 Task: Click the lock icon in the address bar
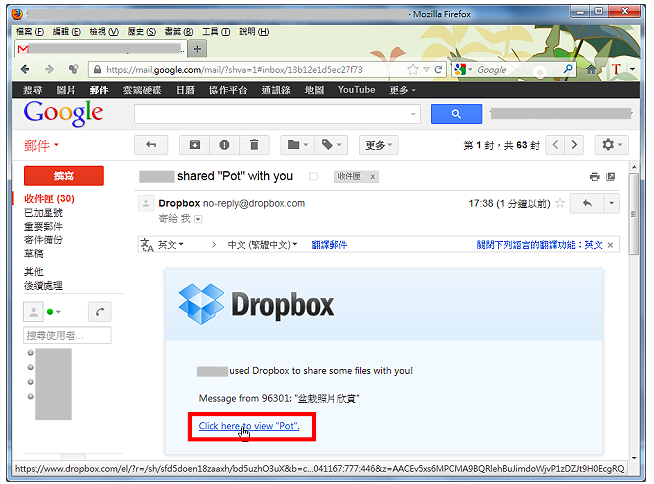[x=97, y=69]
